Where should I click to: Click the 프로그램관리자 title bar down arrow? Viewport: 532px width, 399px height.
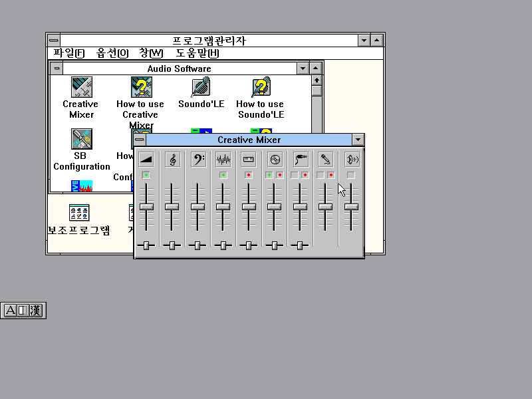(364, 41)
